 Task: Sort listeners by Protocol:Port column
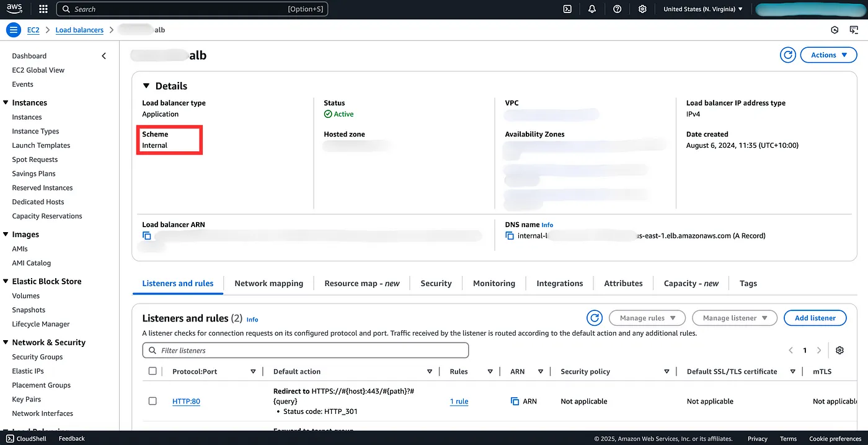[253, 372]
